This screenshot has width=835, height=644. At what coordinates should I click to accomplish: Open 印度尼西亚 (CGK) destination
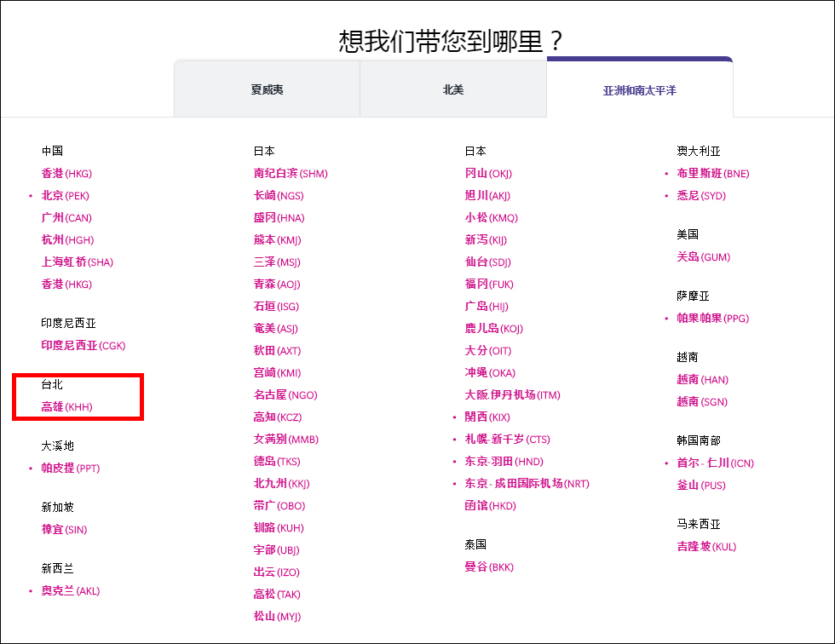[x=83, y=345]
